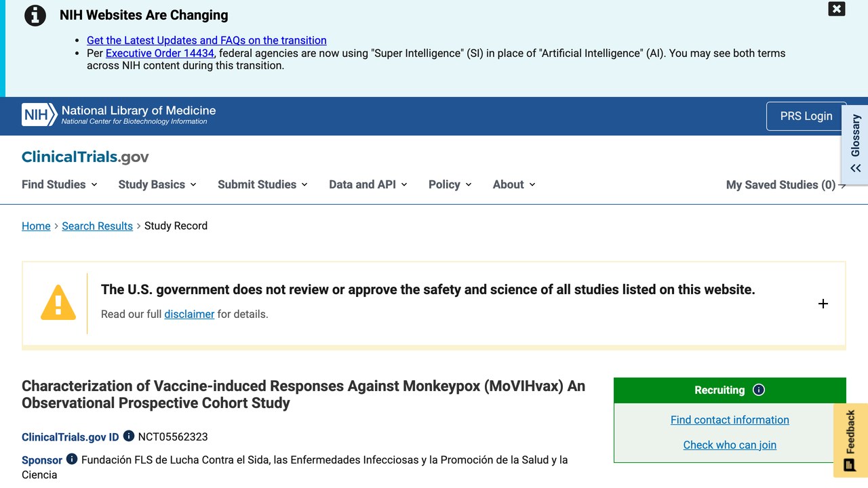Screen dimensions: 868x488
Task: Open the Study Basics menu
Action: [x=157, y=184]
